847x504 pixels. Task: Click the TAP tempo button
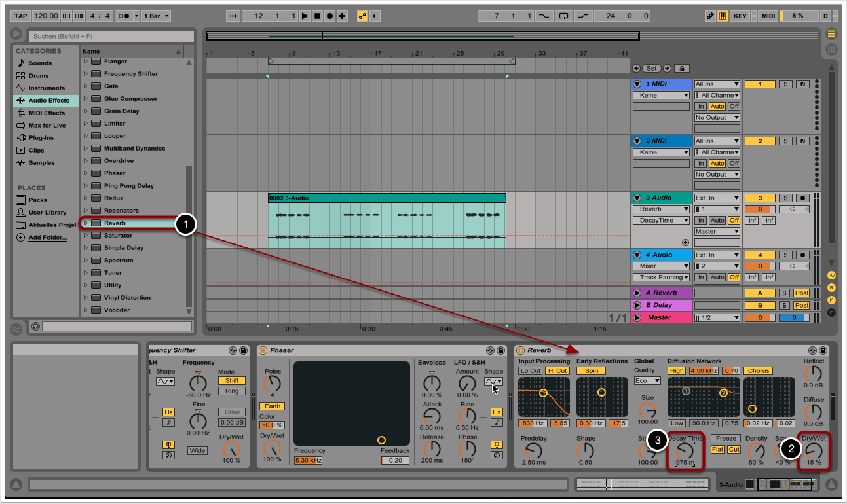[21, 16]
